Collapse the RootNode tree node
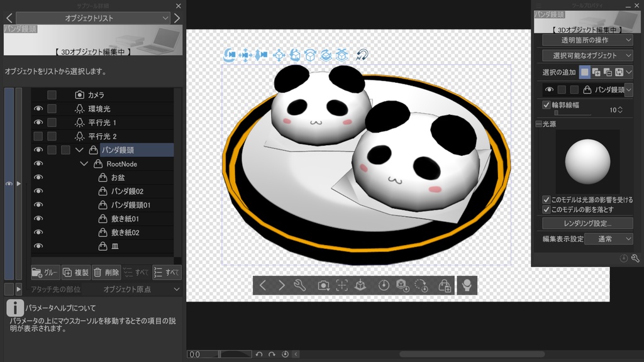Viewport: 644px width, 362px height. pos(84,164)
